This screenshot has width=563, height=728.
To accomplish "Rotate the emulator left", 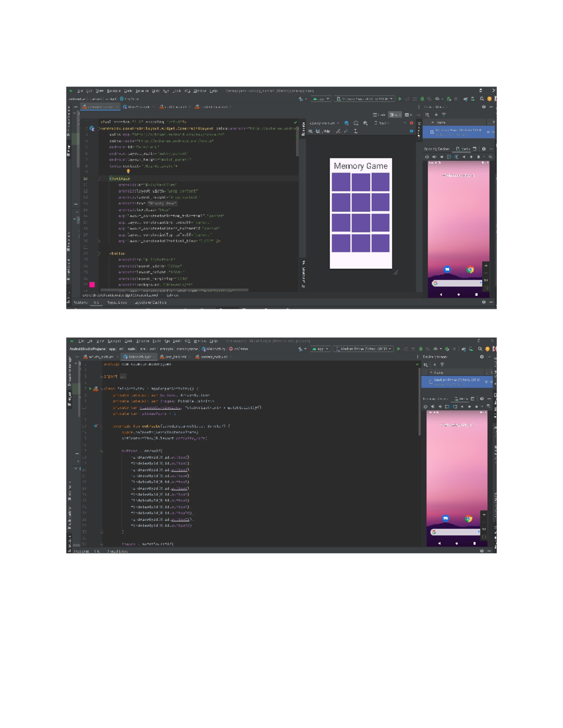I will click(448, 157).
